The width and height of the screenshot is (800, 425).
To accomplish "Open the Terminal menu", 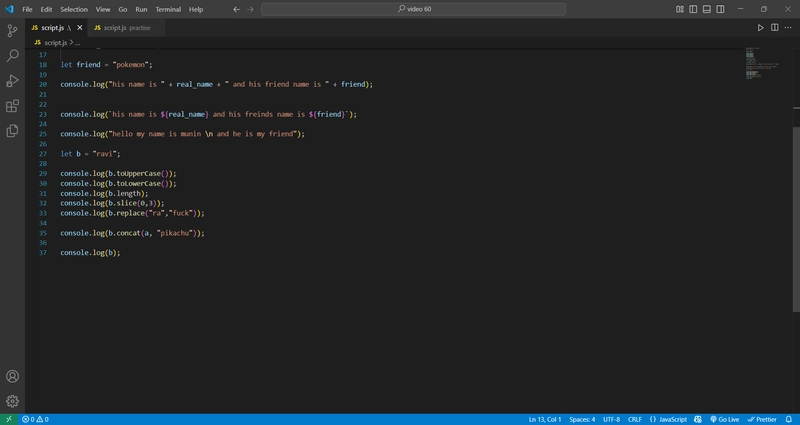I will 168,9.
